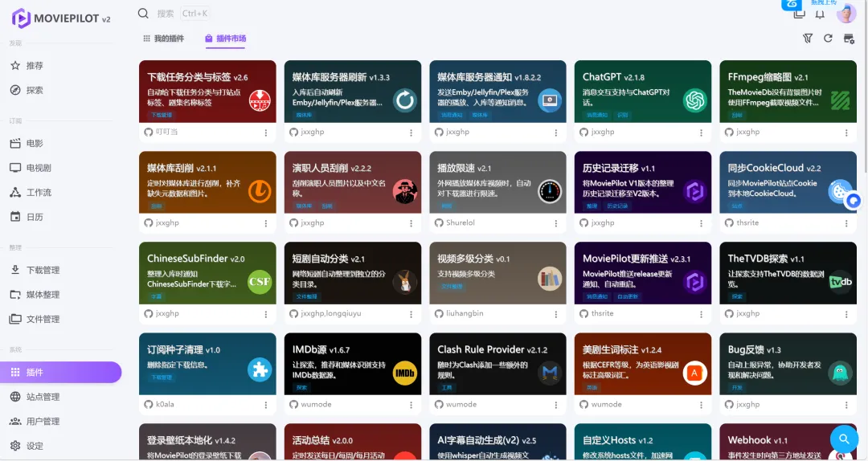Switch to the 我的插件 tab
Image resolution: width=868 pixels, height=461 pixels.
(x=163, y=39)
